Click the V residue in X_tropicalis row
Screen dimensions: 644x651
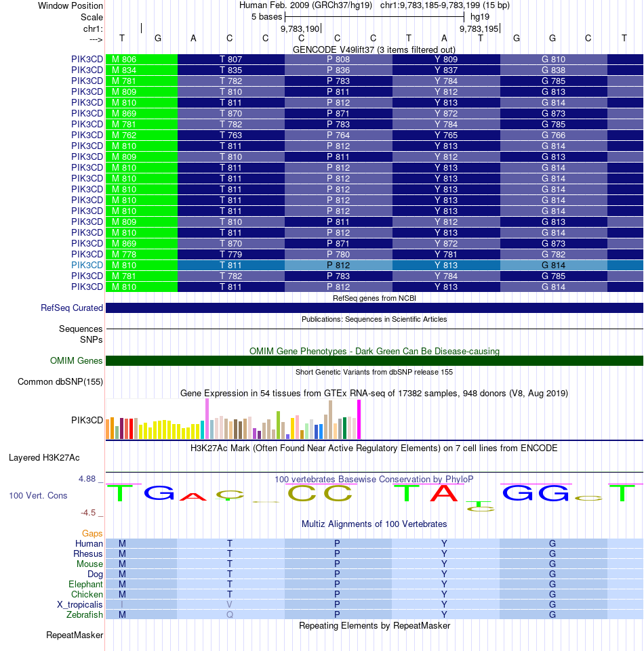pos(229,604)
